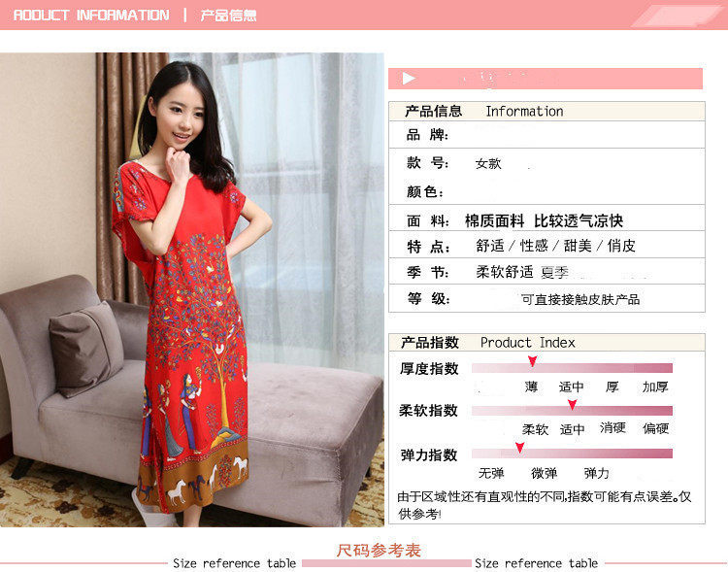The image size is (728, 572).
Task: Click the pink thickness index gradient bar
Action: pyautogui.click(x=572, y=368)
